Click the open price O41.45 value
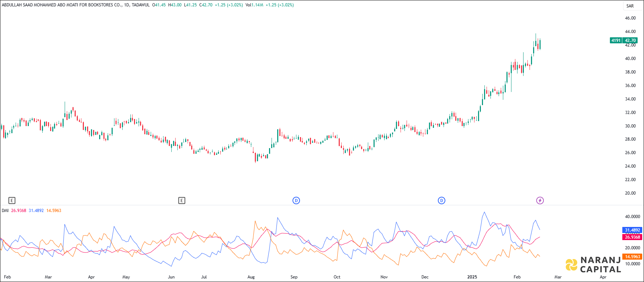The width and height of the screenshot is (644, 282). point(159,5)
